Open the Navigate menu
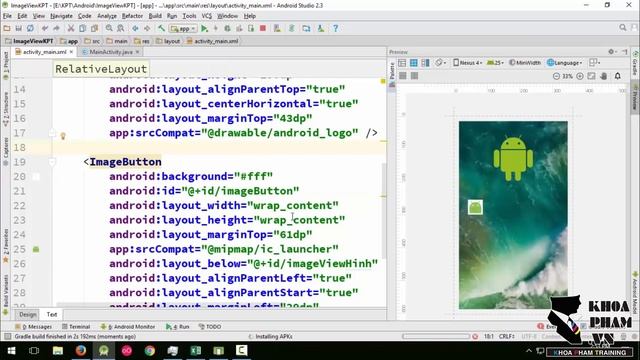Viewport: 640px width, 360px height. pyautogui.click(x=61, y=16)
